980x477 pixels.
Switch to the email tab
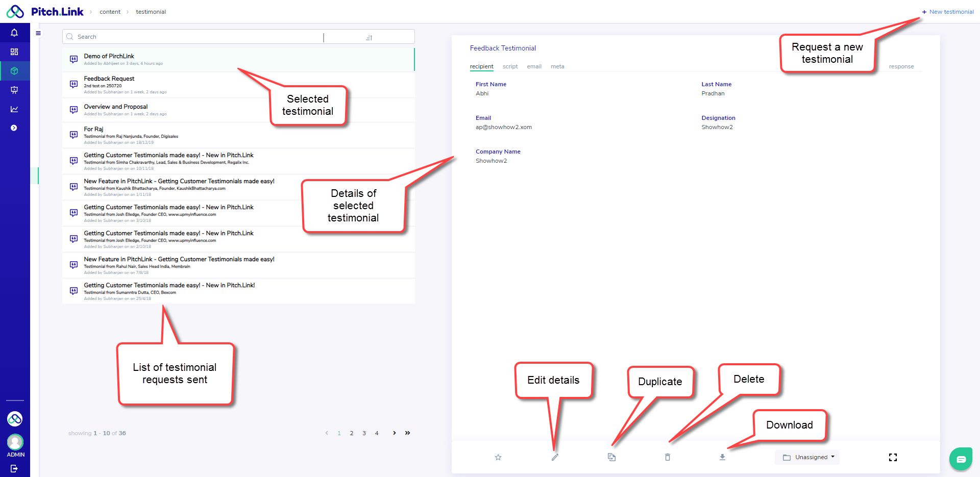534,67
